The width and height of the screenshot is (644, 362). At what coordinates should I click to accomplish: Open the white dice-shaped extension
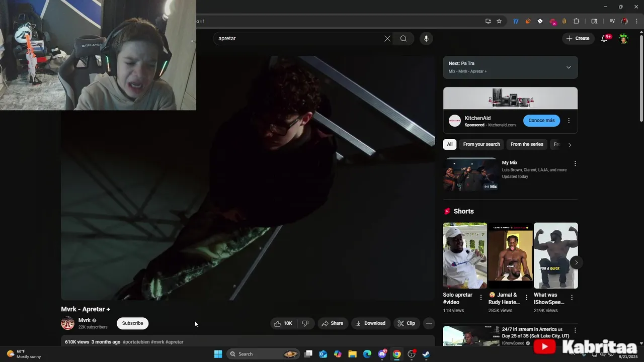point(540,21)
